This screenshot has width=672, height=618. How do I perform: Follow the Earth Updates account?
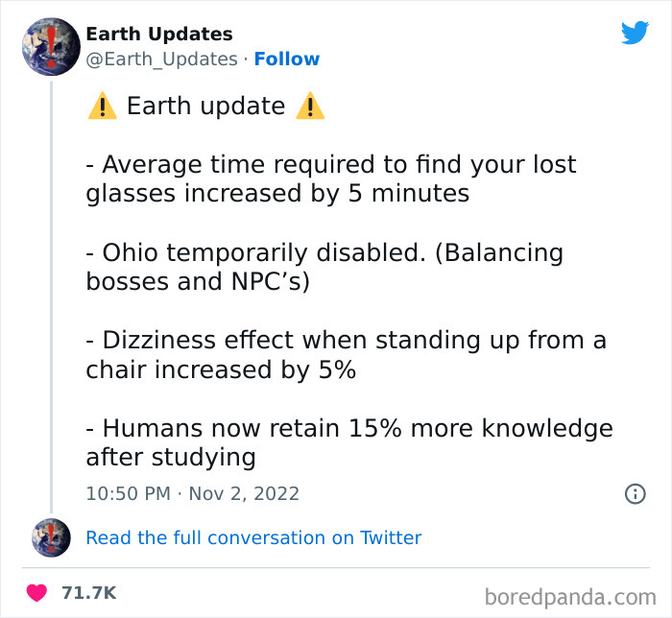(286, 59)
